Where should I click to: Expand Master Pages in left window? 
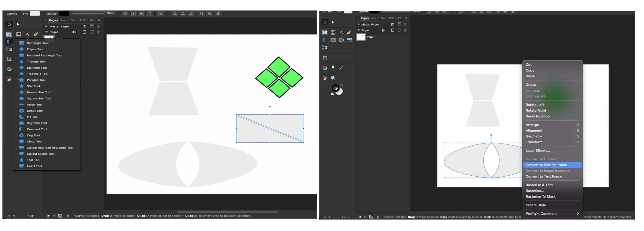click(46, 26)
